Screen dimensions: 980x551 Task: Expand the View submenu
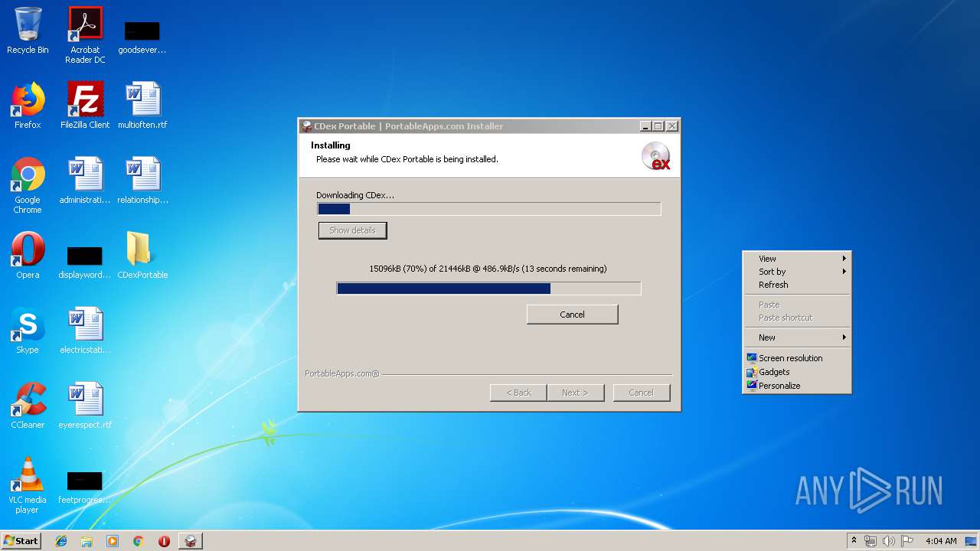click(797, 259)
